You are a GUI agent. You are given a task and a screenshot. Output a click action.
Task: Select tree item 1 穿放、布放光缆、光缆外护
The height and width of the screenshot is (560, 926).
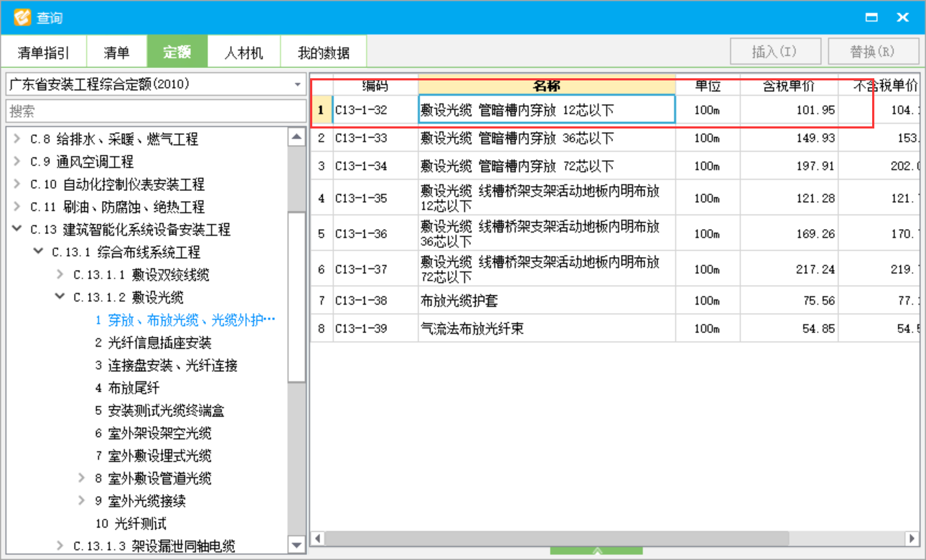click(x=185, y=320)
